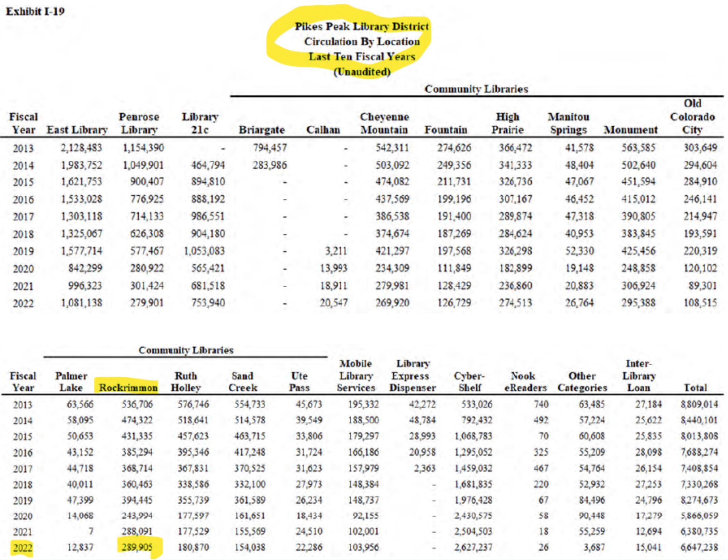Click the 'Ute Pass' column header
Image resolution: width=728 pixels, height=560 pixels.
point(299,382)
